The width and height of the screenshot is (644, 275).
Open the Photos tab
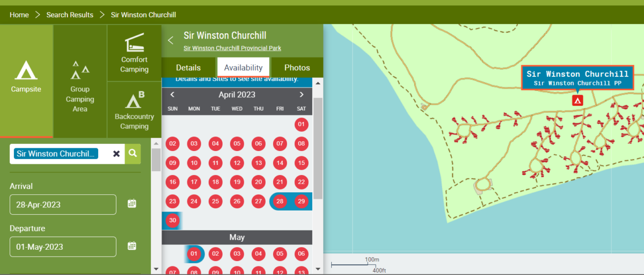pos(297,68)
